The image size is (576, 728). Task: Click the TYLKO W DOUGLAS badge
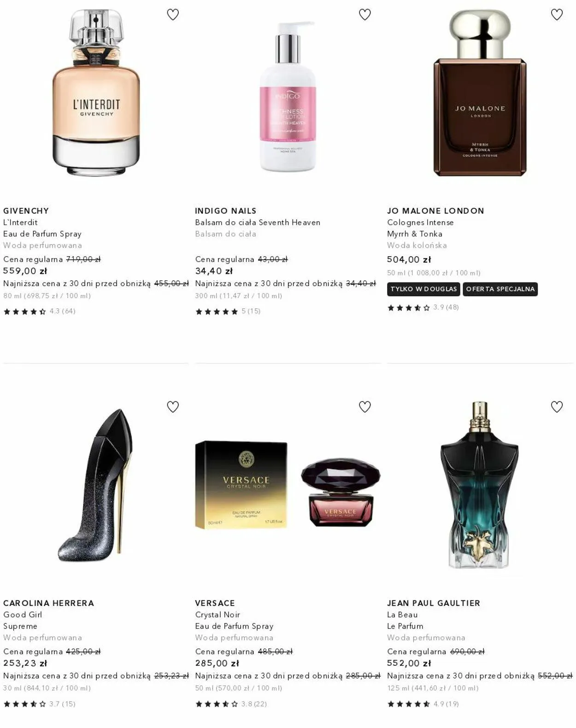click(423, 289)
